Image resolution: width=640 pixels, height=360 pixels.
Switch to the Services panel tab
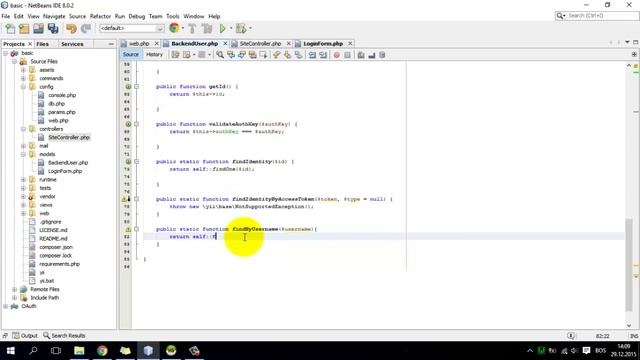click(x=72, y=44)
